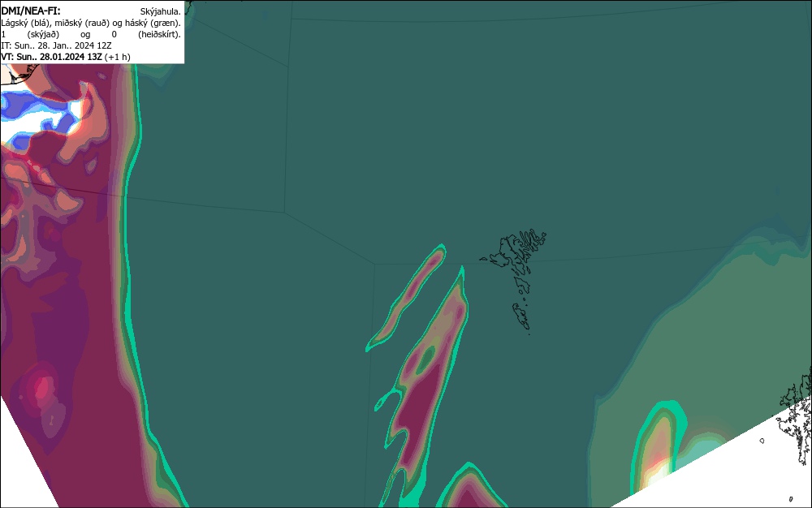812x508 pixels.
Task: Click the "Skýjahula." label
Action: tap(161, 11)
